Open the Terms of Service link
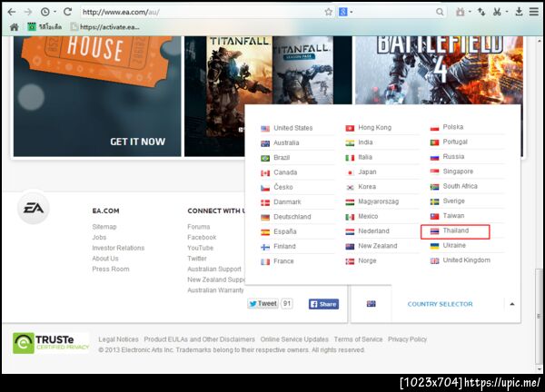The height and width of the screenshot is (392, 545). coord(358,339)
